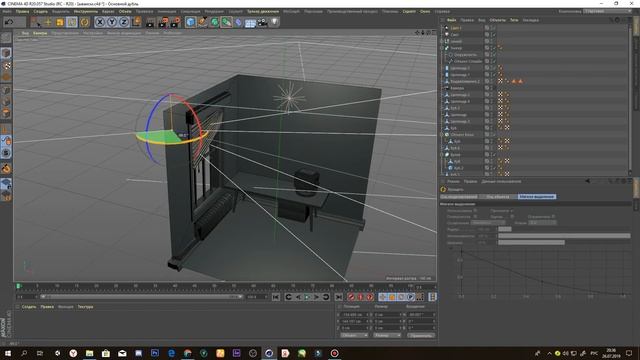Play the animation forward
Viewport: 640px width, 360px height.
[307, 297]
